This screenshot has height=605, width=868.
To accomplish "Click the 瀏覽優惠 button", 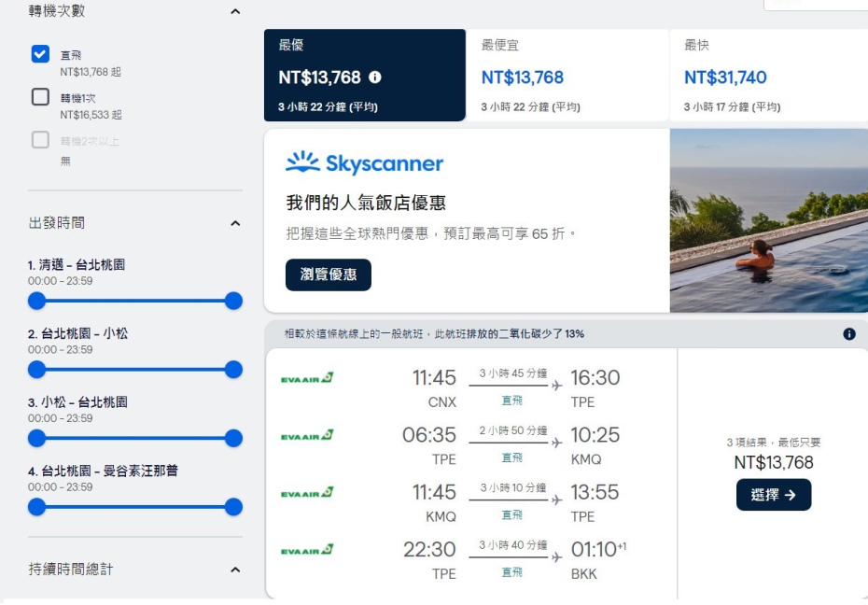I will [329, 274].
